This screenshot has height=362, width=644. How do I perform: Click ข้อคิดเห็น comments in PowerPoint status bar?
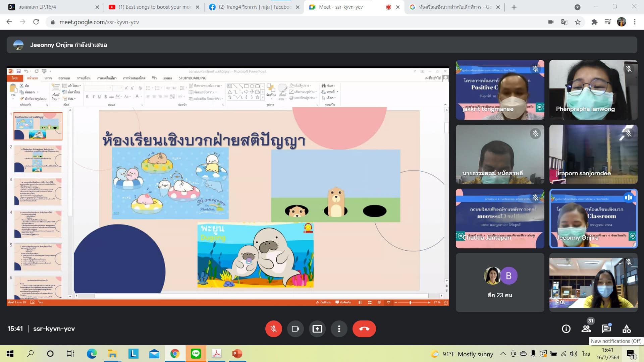[x=343, y=302]
